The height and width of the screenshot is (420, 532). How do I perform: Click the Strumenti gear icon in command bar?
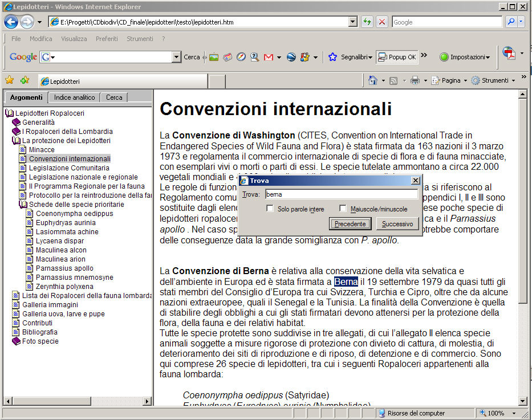coord(476,81)
